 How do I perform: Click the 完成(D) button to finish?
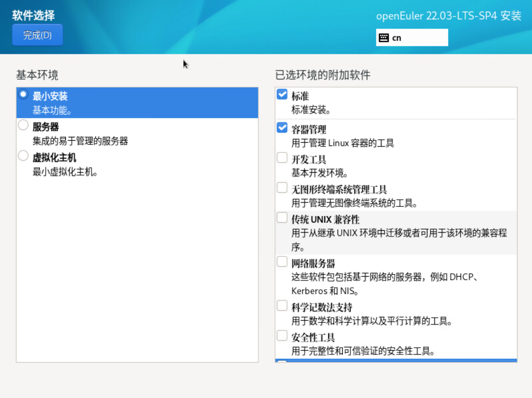pyautogui.click(x=37, y=34)
